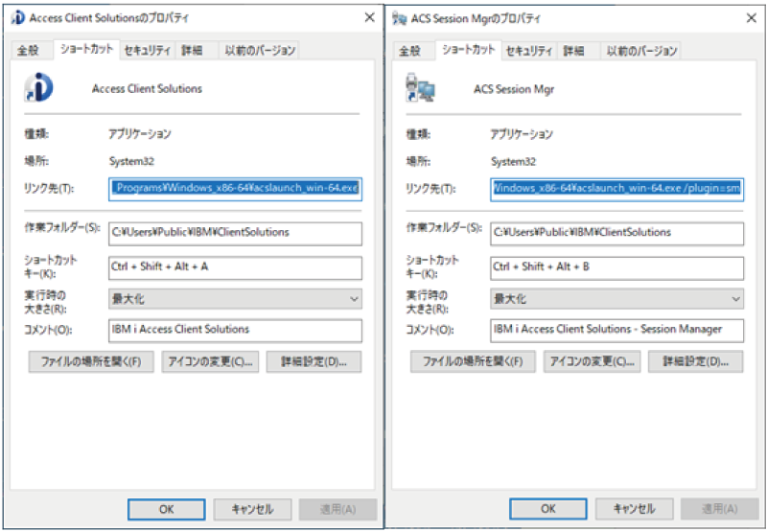Open 以前のバージョン tab in ACS Session Mgr window
The height and width of the screenshot is (532, 767).
[641, 51]
